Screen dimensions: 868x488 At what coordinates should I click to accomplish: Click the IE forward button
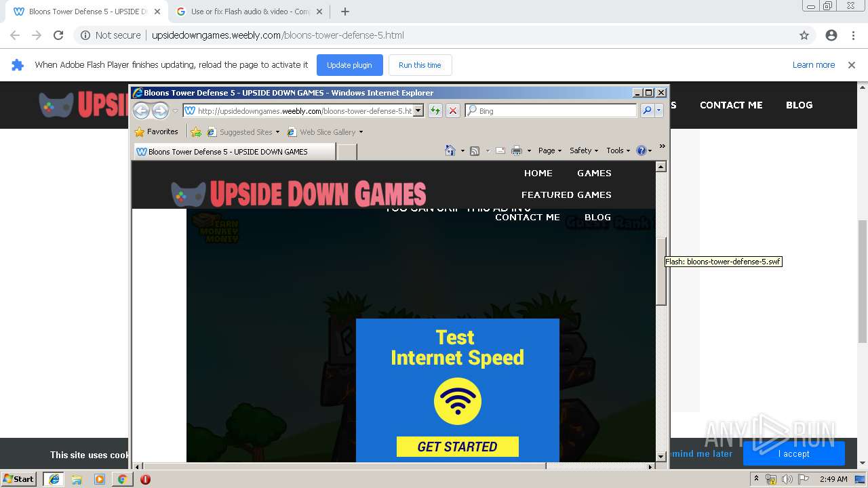tap(160, 110)
